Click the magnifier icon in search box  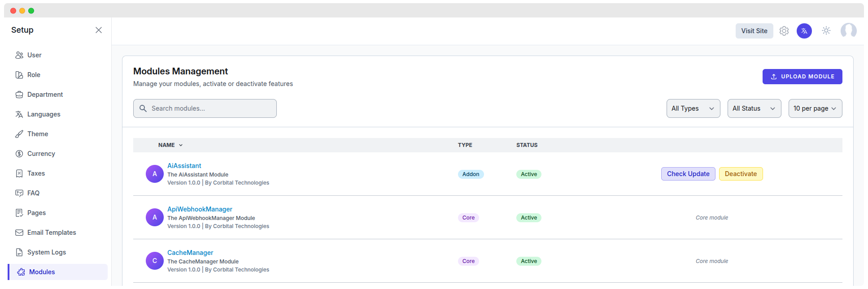point(143,108)
